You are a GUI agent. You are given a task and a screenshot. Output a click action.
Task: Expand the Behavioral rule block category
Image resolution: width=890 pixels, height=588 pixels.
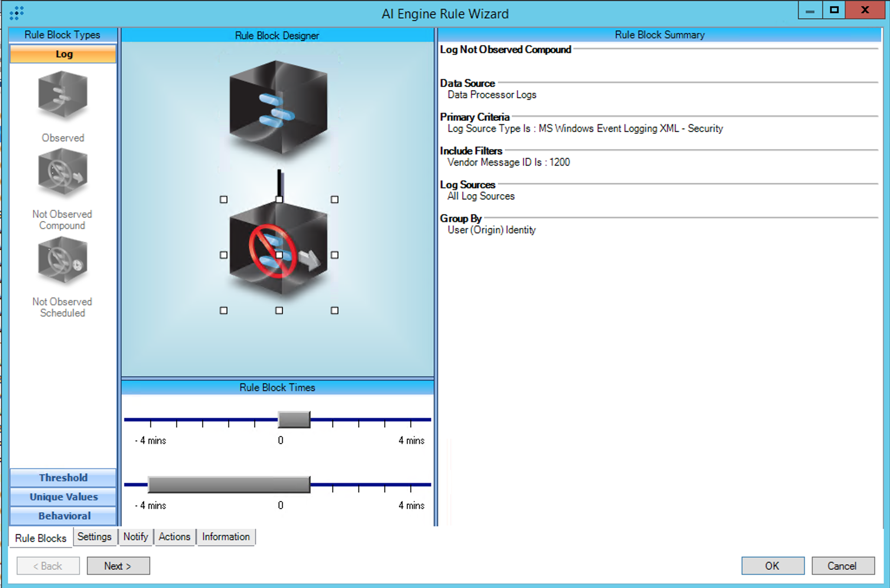63,516
